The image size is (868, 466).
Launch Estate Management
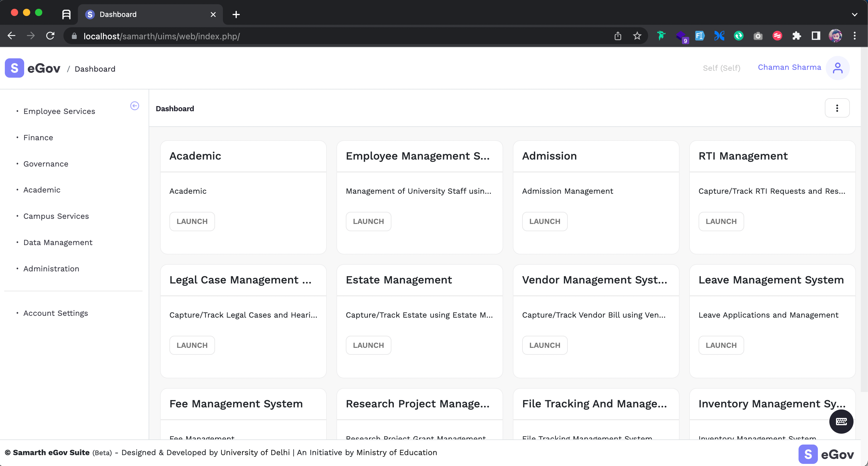click(x=368, y=345)
